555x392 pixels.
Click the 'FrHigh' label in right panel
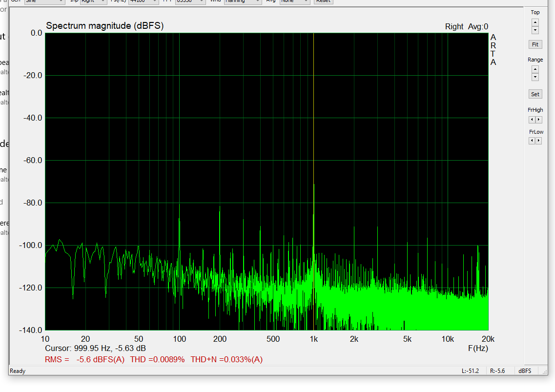pos(535,110)
